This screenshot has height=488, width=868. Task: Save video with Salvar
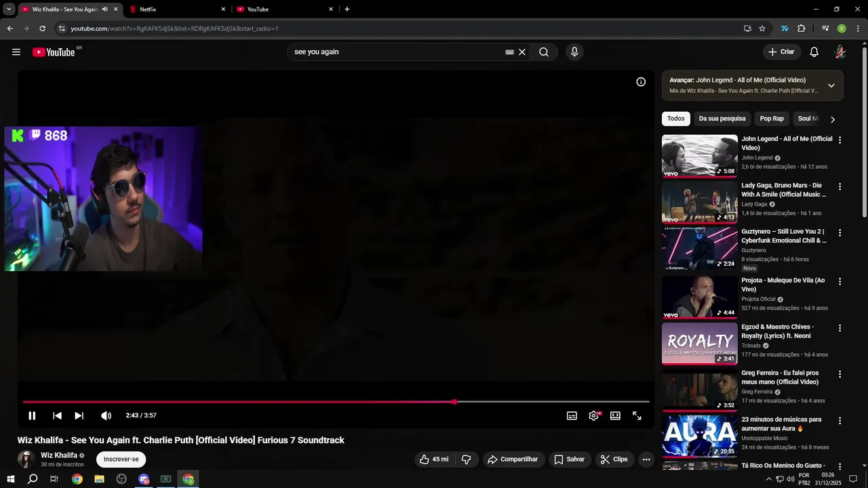569,460
